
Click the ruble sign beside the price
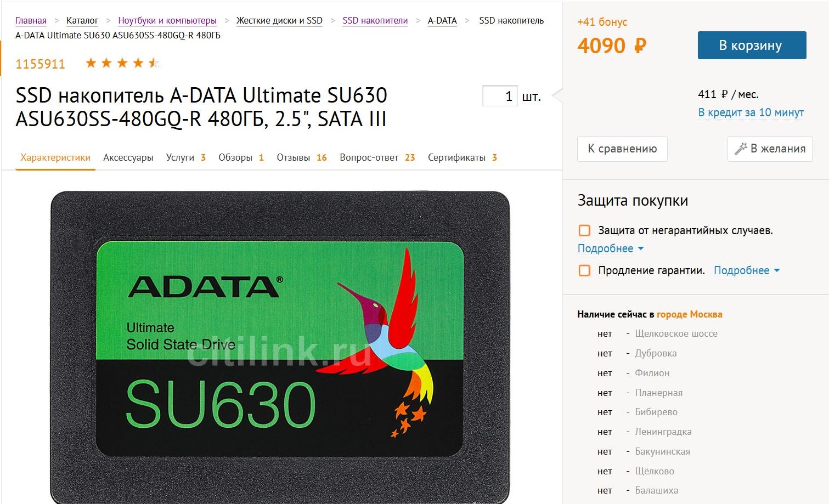click(640, 46)
